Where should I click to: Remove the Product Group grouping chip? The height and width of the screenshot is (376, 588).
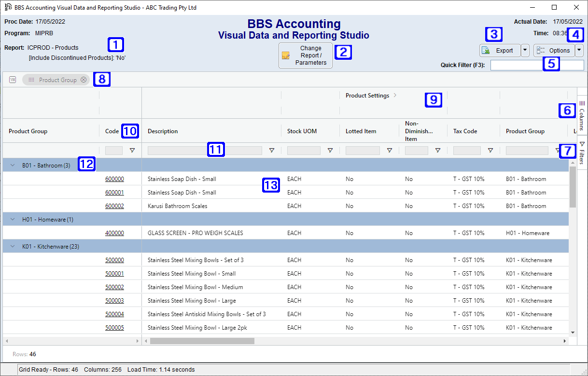pos(83,79)
